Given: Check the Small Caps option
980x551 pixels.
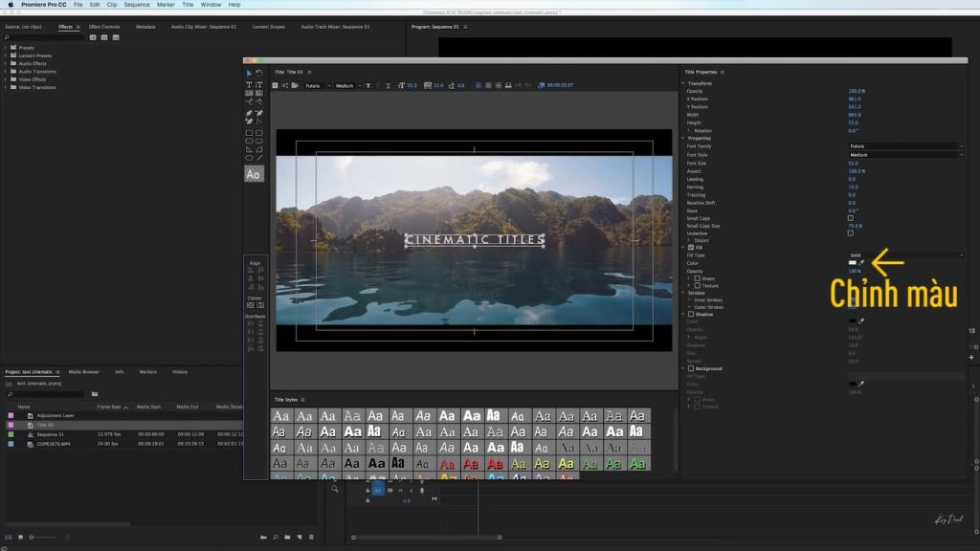Looking at the screenshot, I should [850, 217].
